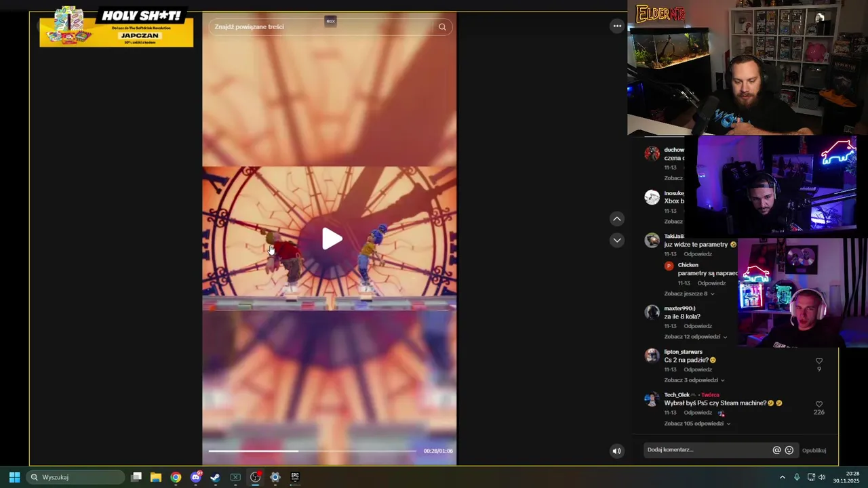The width and height of the screenshot is (868, 488).
Task: Click the system volume tray icon
Action: (x=822, y=477)
